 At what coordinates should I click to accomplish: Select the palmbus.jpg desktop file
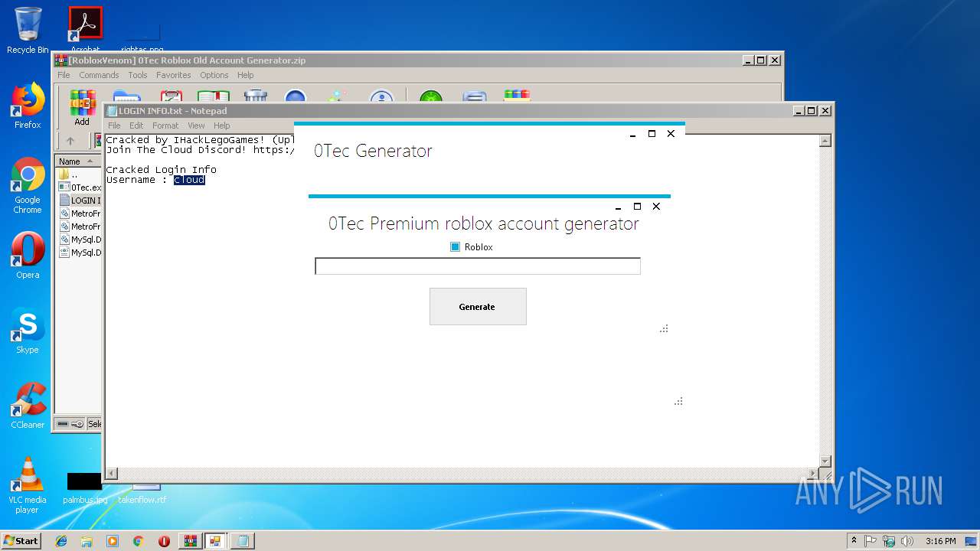(x=85, y=487)
